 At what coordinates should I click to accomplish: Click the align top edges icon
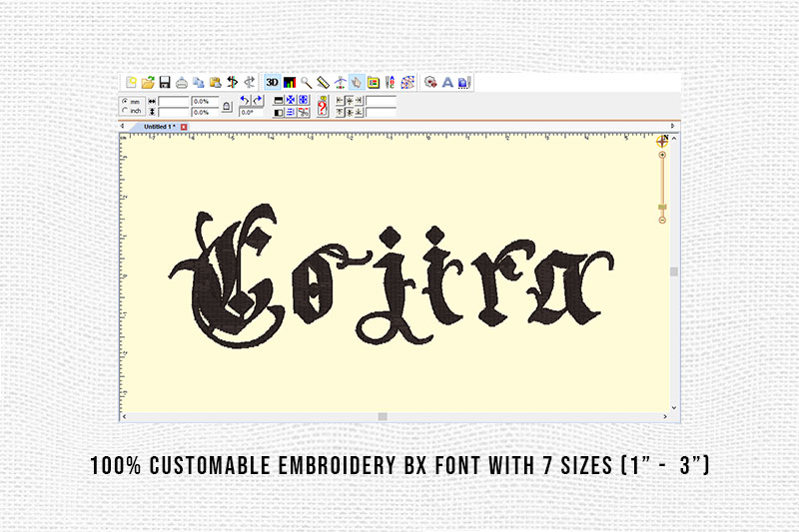(x=340, y=112)
